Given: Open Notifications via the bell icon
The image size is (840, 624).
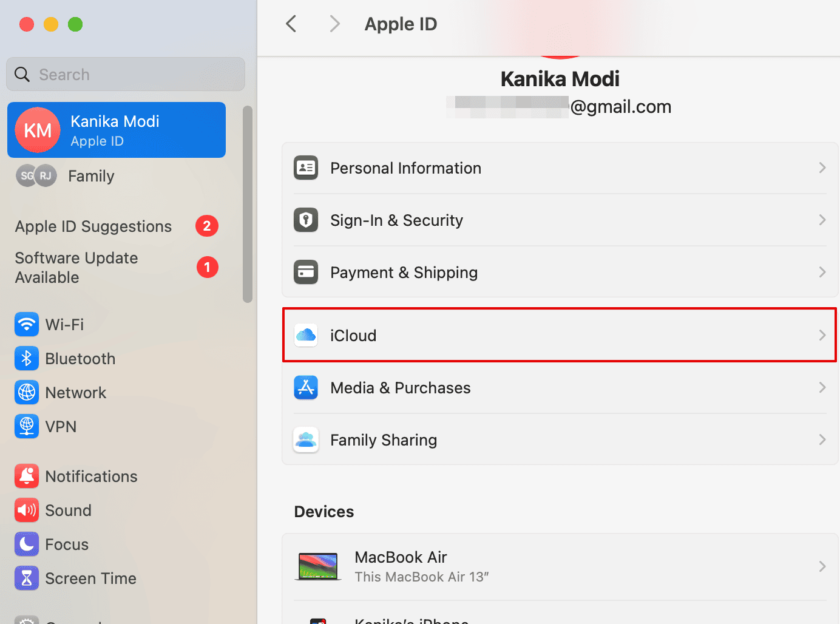Looking at the screenshot, I should pyautogui.click(x=27, y=476).
